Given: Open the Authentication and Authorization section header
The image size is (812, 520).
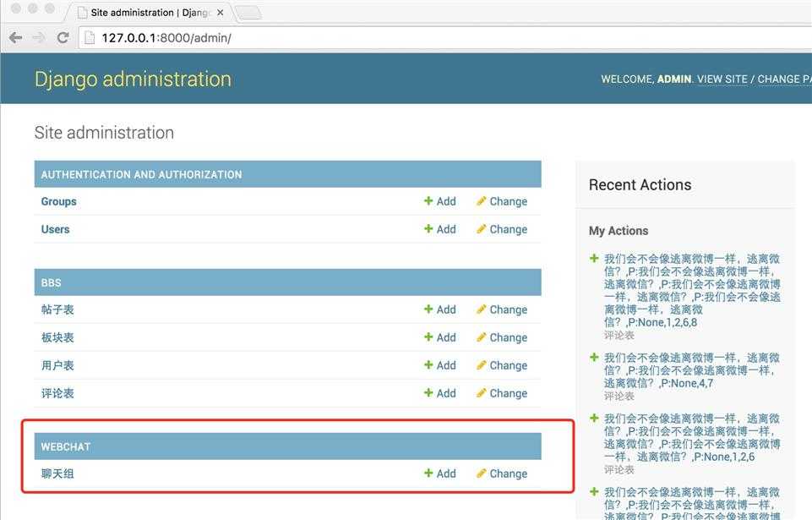Looking at the screenshot, I should click(x=141, y=175).
